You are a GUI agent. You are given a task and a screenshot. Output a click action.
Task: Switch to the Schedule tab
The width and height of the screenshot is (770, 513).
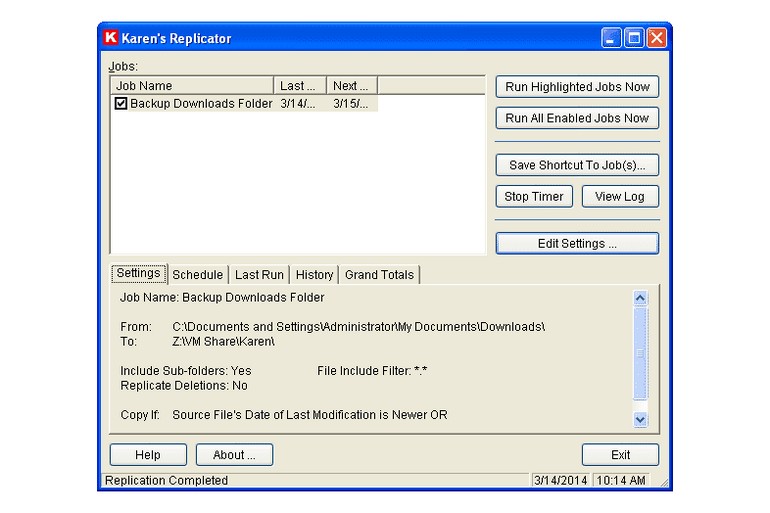pos(197,274)
